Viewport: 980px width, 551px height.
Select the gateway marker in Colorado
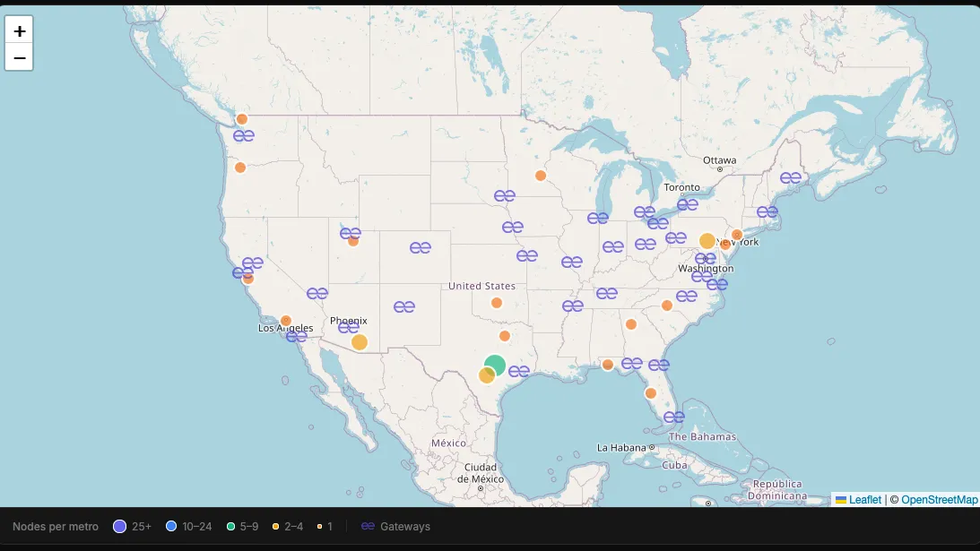(x=420, y=247)
